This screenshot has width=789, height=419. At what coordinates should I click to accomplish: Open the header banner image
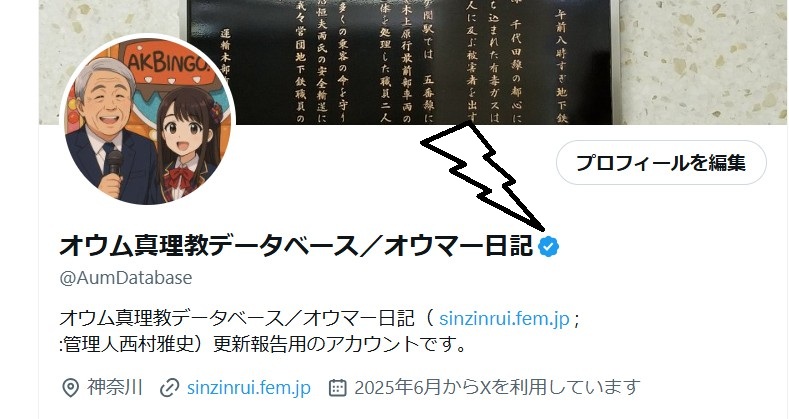tap(414, 62)
